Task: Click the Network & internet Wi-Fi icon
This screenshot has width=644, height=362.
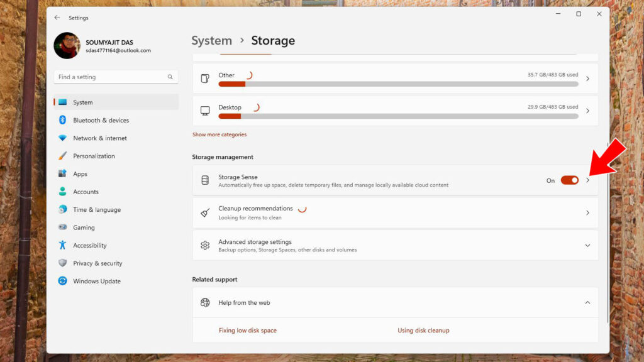Action: click(62, 138)
